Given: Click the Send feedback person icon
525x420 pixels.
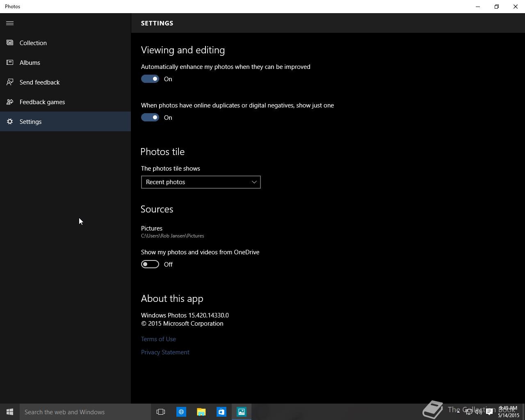Looking at the screenshot, I should click(x=10, y=82).
